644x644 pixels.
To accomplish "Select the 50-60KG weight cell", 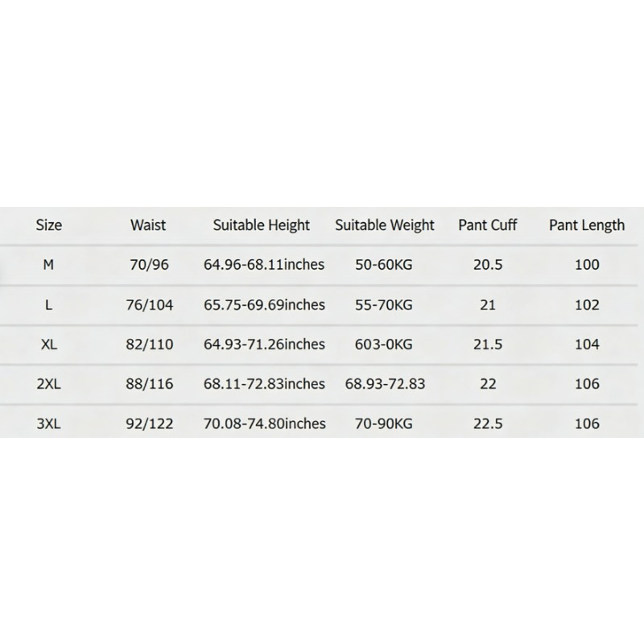I will [x=384, y=265].
